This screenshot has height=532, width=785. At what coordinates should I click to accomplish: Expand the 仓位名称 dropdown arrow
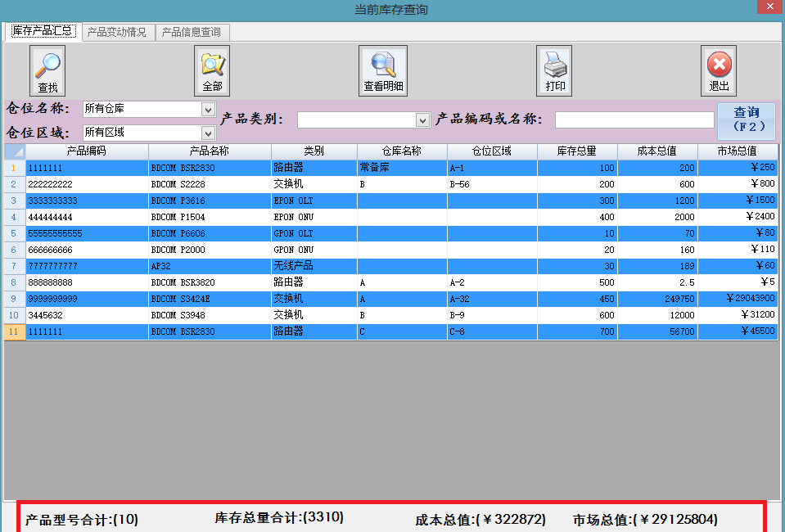(208, 109)
